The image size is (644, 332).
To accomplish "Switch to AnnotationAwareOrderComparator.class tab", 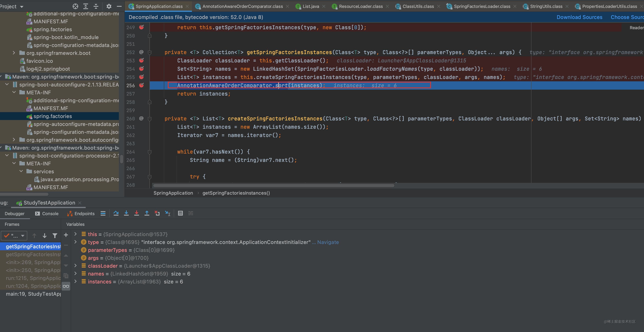I will tap(242, 6).
